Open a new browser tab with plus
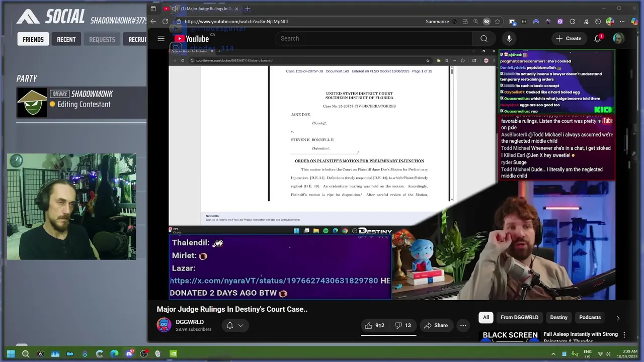 point(248,9)
